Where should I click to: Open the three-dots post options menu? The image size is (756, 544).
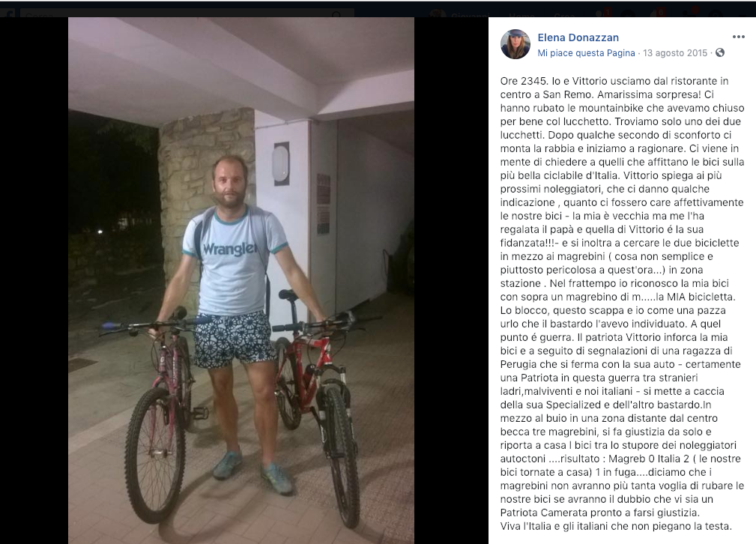(738, 37)
